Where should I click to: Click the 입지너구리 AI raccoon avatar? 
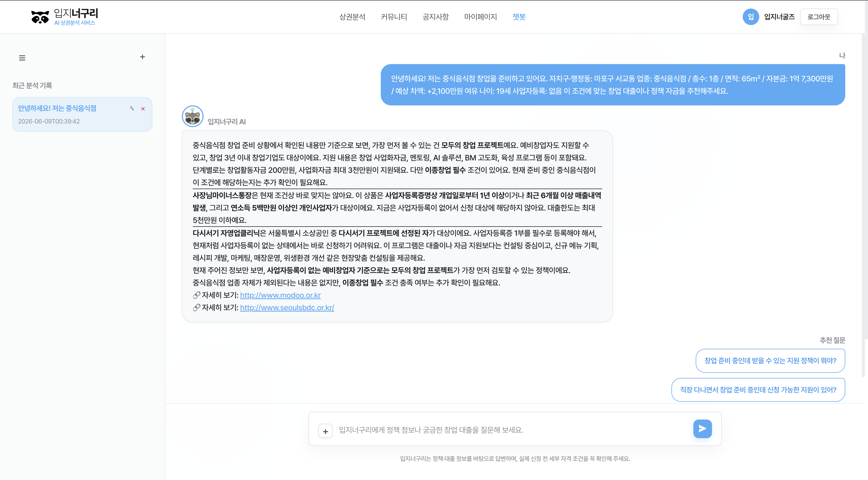193,116
